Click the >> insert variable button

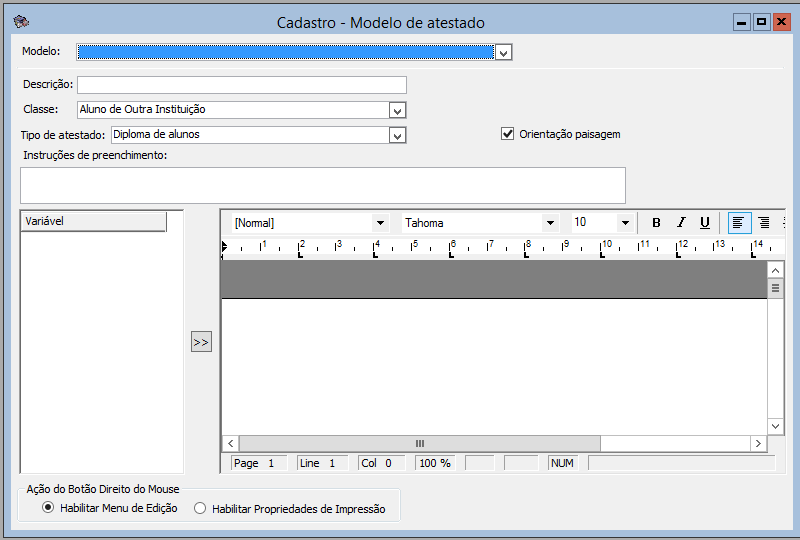tap(201, 342)
